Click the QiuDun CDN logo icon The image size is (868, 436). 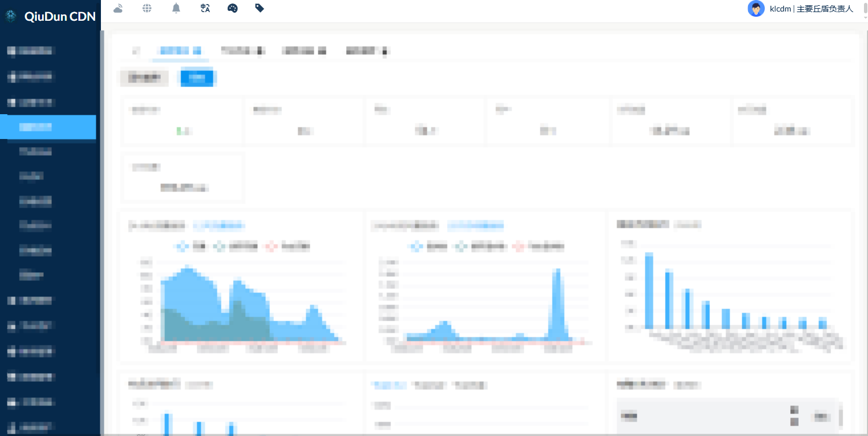click(10, 16)
